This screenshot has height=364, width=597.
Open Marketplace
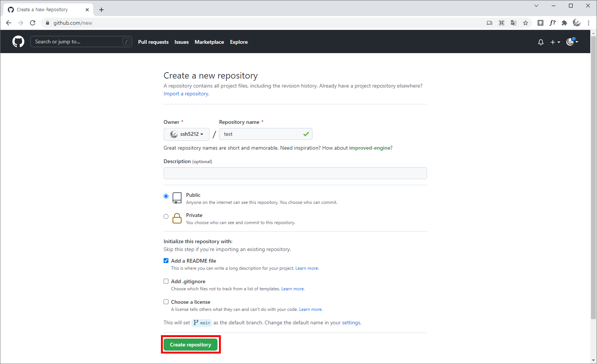click(209, 42)
